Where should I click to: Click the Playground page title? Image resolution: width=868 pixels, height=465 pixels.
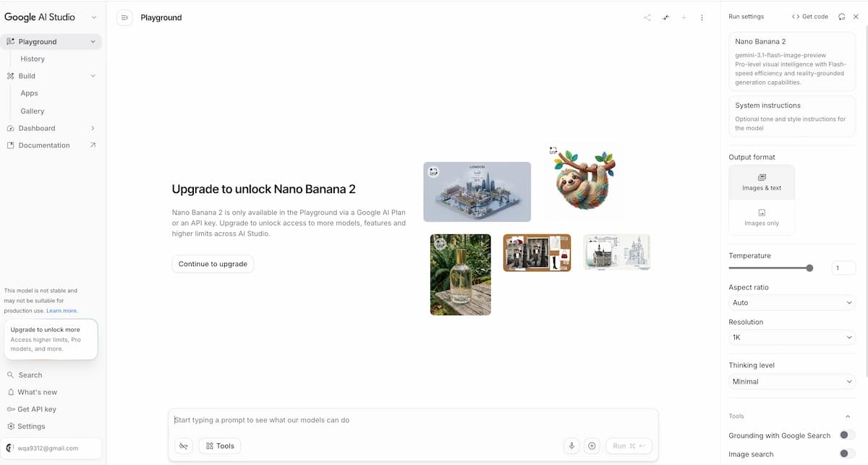pos(161,17)
